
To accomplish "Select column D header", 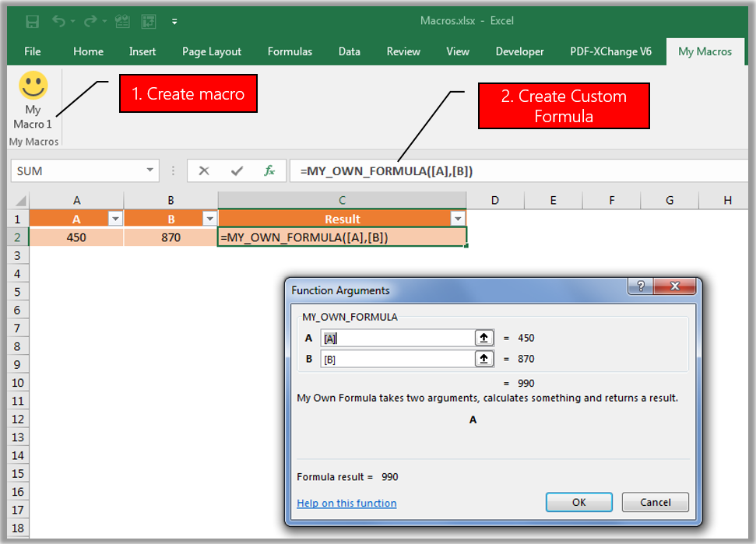I will pos(494,200).
